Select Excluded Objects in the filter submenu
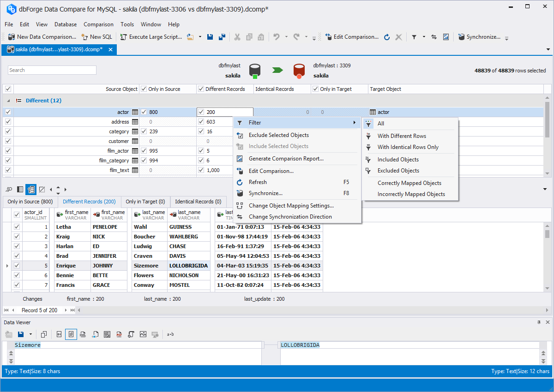 (x=398, y=171)
